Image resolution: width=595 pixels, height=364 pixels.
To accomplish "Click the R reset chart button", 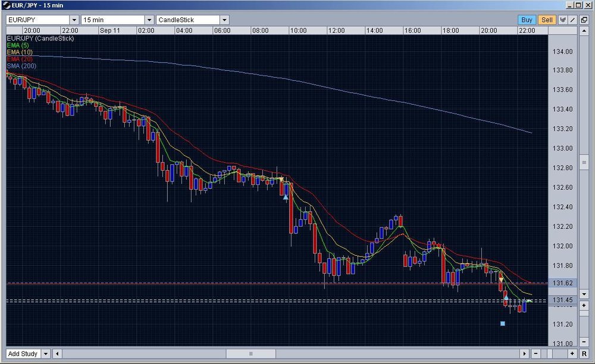I will coord(584,354).
